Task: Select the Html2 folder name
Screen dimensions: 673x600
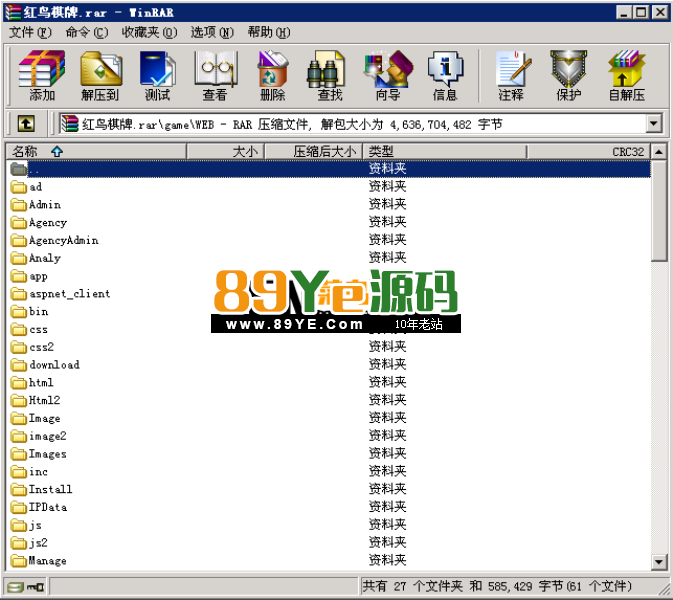Action: point(44,401)
